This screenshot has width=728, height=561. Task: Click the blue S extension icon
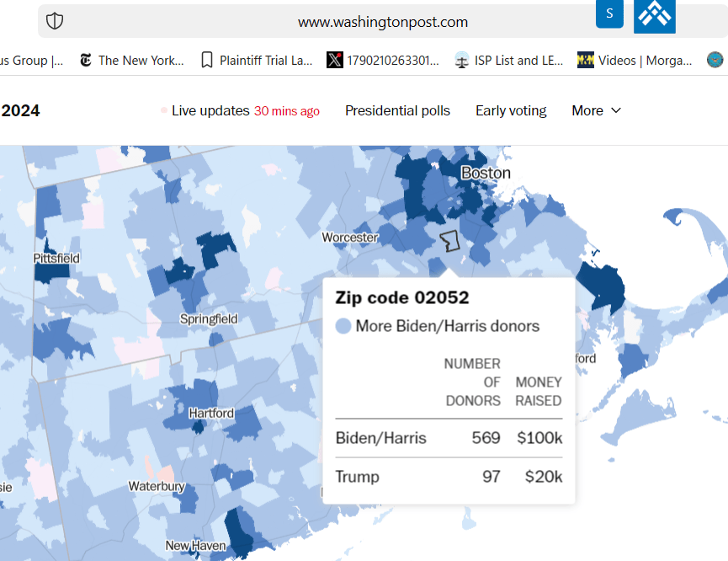coord(609,13)
